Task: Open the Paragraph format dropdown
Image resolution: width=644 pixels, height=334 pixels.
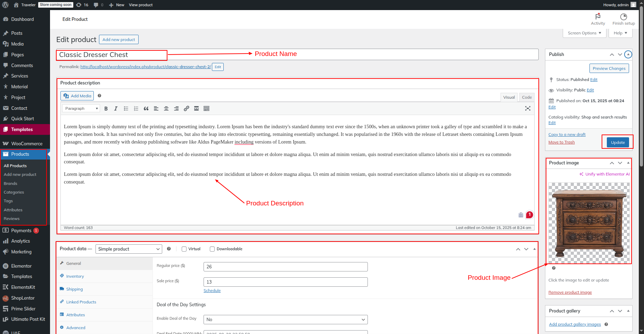Action: 81,108
